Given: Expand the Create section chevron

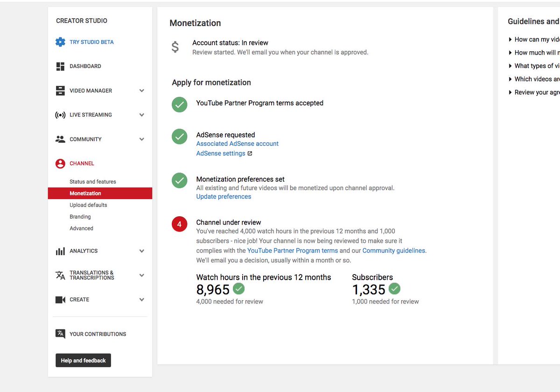Looking at the screenshot, I should pyautogui.click(x=142, y=300).
